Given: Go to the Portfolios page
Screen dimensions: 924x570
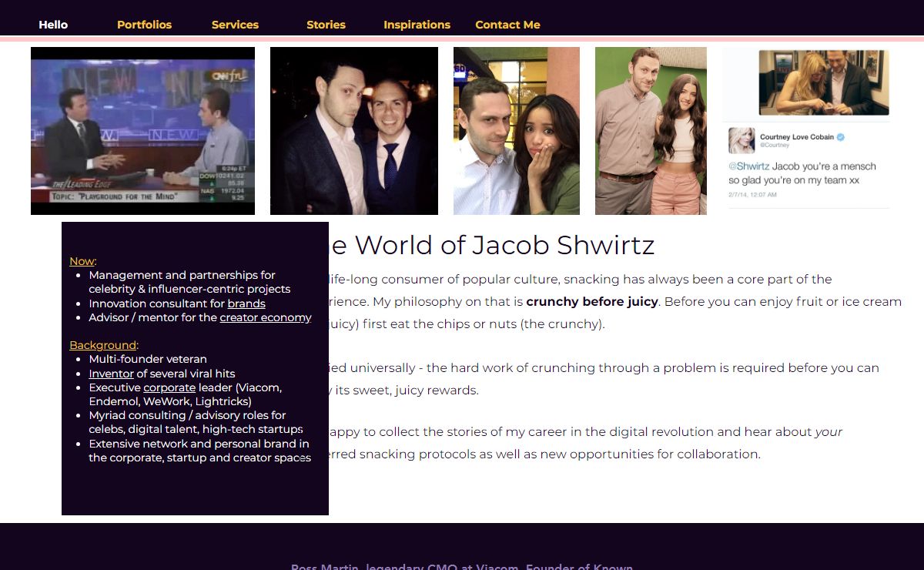Looking at the screenshot, I should 144,25.
